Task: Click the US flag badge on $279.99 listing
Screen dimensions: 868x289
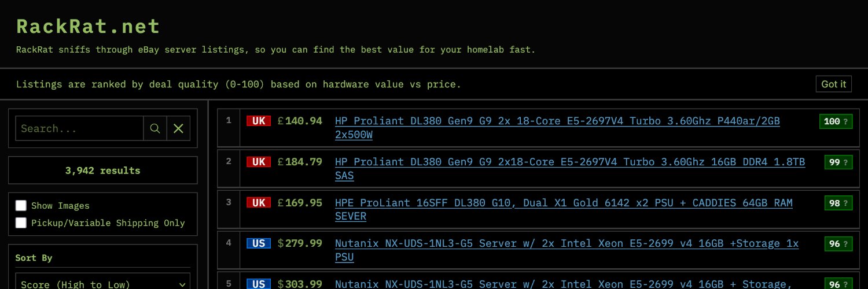Action: pyautogui.click(x=259, y=243)
